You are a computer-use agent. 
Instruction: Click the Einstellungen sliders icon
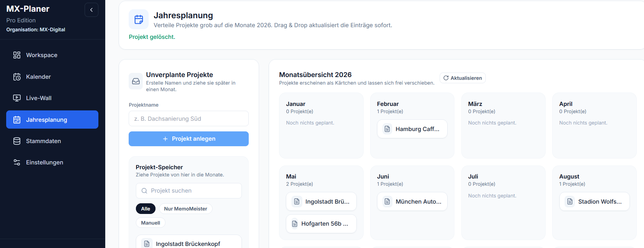[17, 162]
